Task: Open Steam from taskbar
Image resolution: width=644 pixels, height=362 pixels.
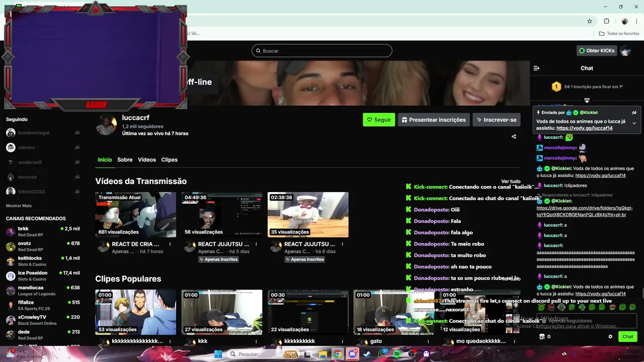Action: click(x=367, y=354)
